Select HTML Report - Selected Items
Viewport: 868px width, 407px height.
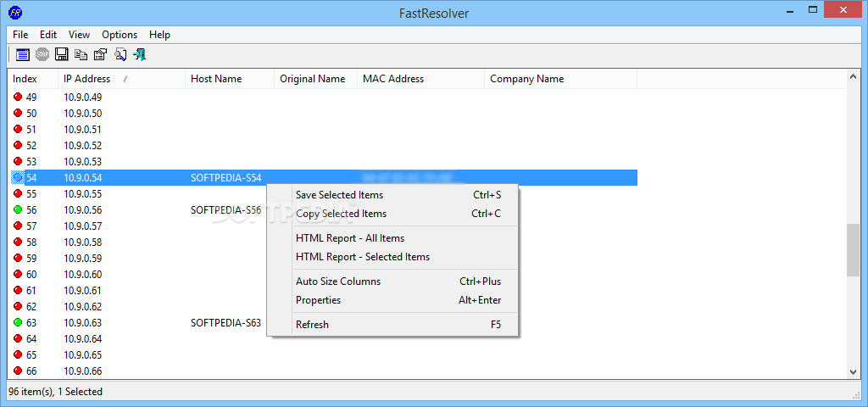(392, 257)
